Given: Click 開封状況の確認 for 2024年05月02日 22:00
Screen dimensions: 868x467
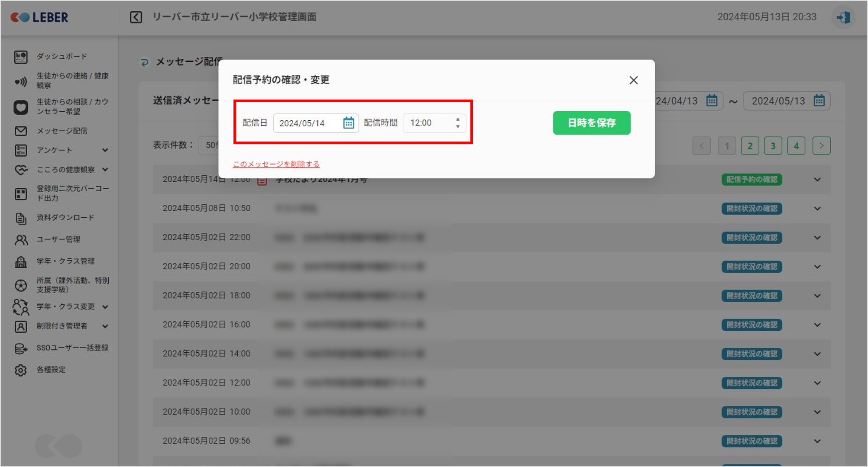Looking at the screenshot, I should 751,238.
